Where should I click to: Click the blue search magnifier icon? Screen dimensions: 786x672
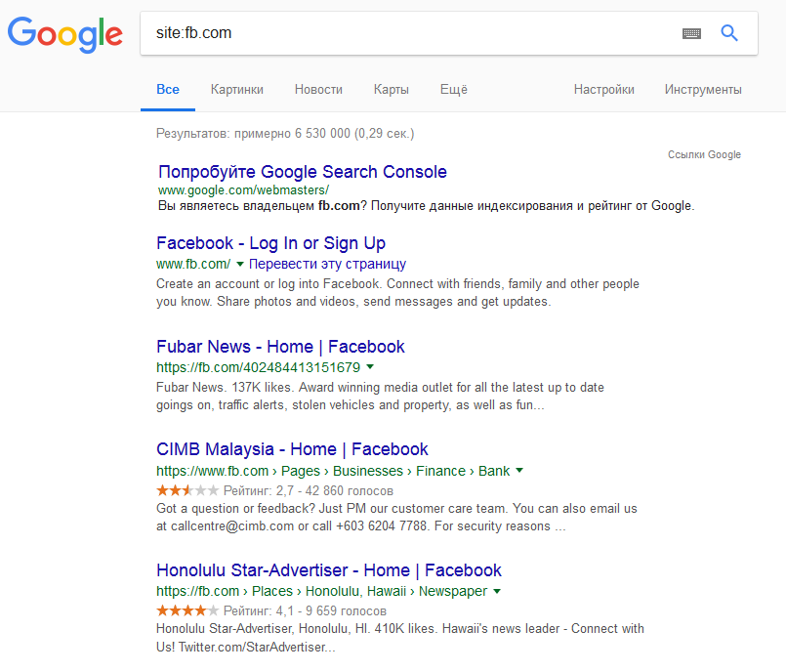pos(728,33)
